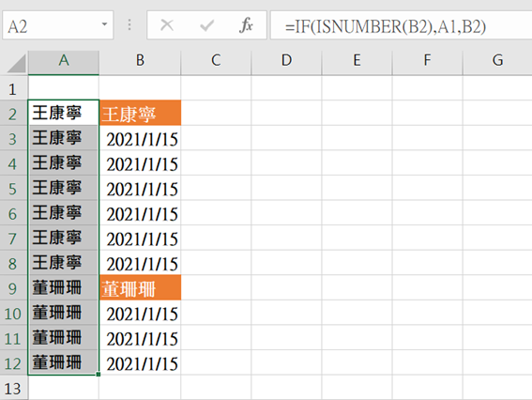
Task: Click date cell B12 2021/1/15
Action: point(140,362)
